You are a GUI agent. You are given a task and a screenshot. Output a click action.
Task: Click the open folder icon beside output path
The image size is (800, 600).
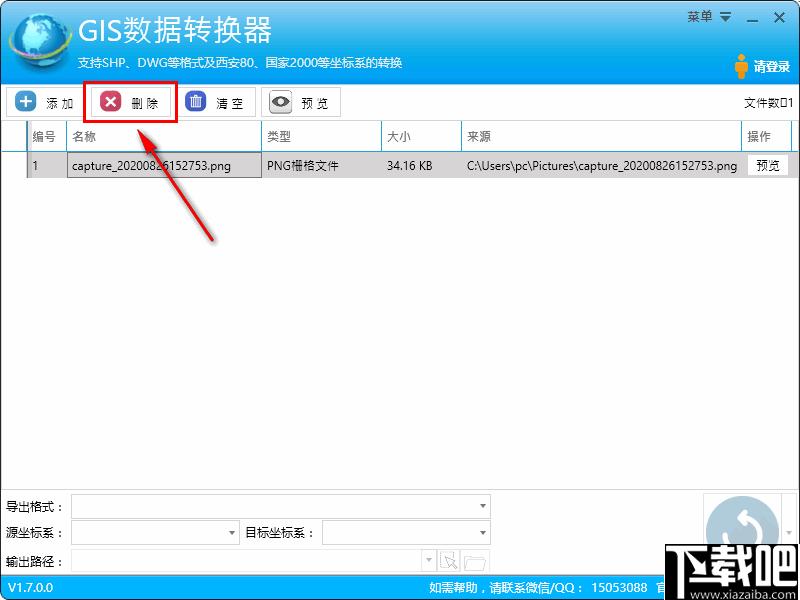coord(476,561)
